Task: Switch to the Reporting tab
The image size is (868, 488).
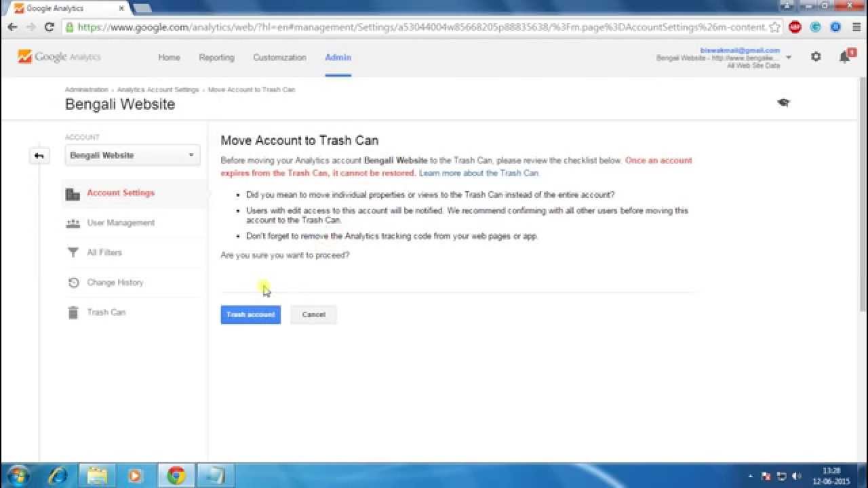Action: [x=216, y=58]
